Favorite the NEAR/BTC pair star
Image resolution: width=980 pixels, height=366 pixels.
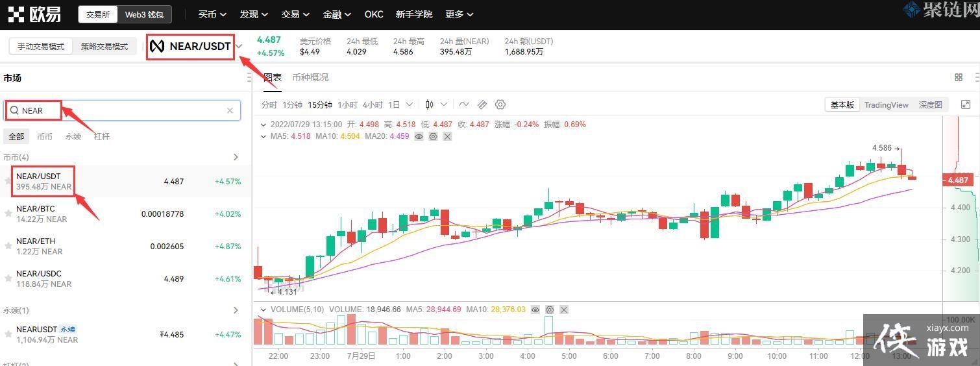tap(8, 213)
